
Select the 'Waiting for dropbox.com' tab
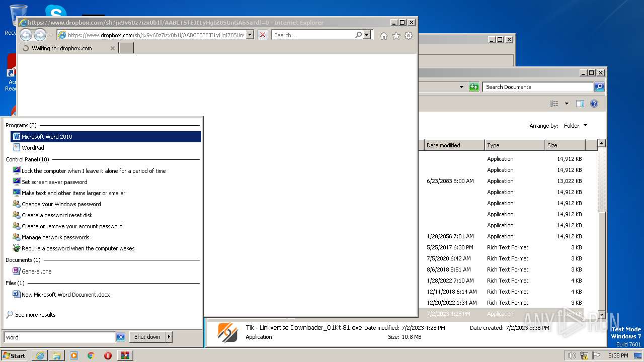click(x=68, y=48)
